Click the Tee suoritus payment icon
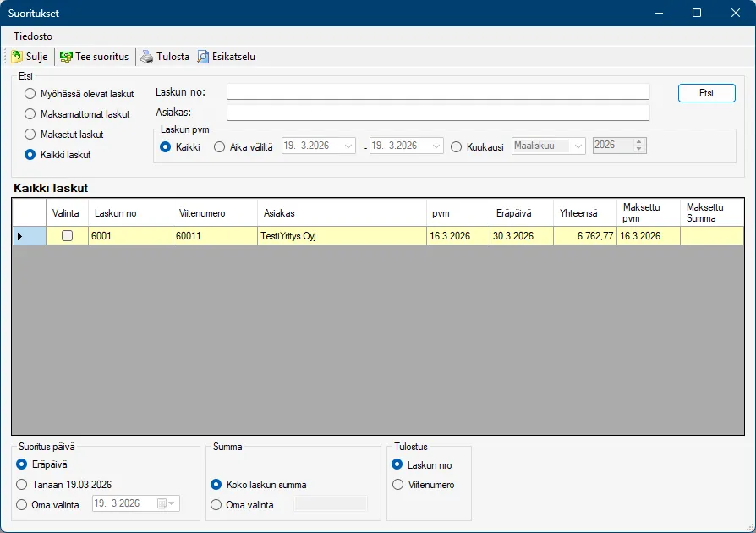The height and width of the screenshot is (533, 756). (66, 57)
